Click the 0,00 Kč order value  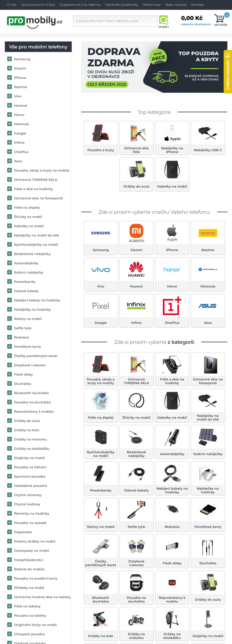[192, 18]
